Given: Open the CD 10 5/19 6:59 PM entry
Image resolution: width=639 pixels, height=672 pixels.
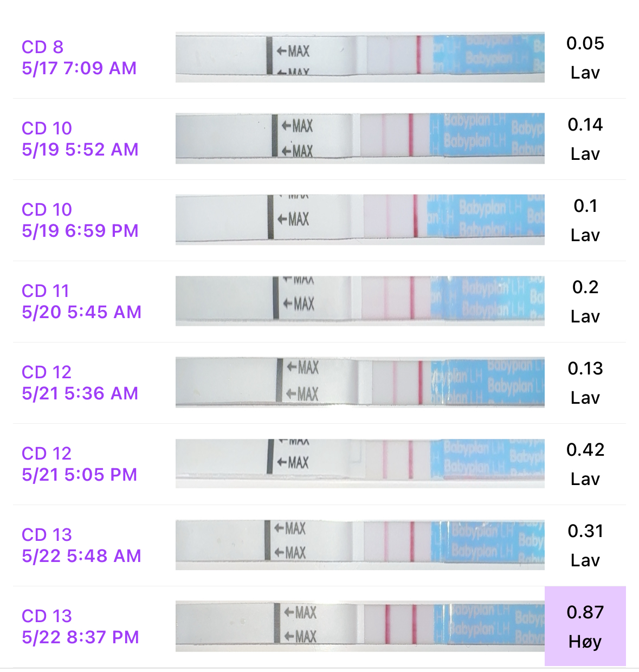Looking at the screenshot, I should tap(80, 220).
